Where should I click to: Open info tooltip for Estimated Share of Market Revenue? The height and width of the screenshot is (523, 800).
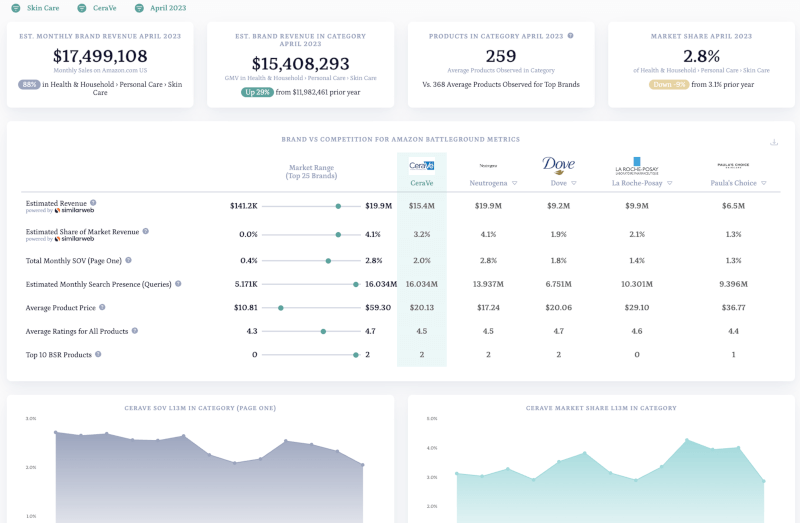[146, 230]
